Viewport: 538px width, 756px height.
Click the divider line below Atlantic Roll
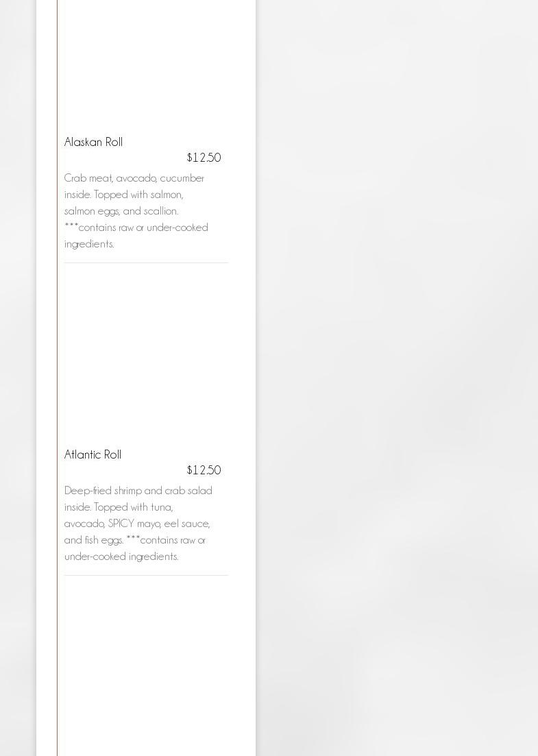(x=146, y=575)
